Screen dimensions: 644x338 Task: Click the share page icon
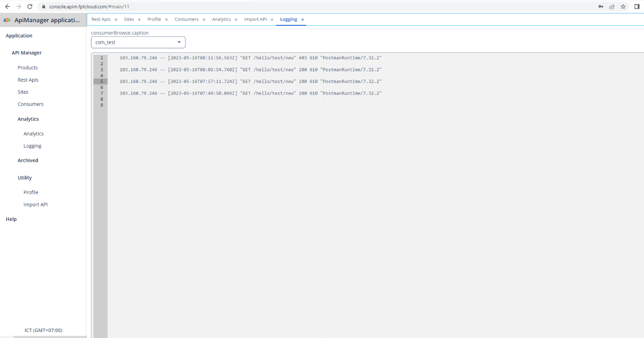click(x=612, y=6)
